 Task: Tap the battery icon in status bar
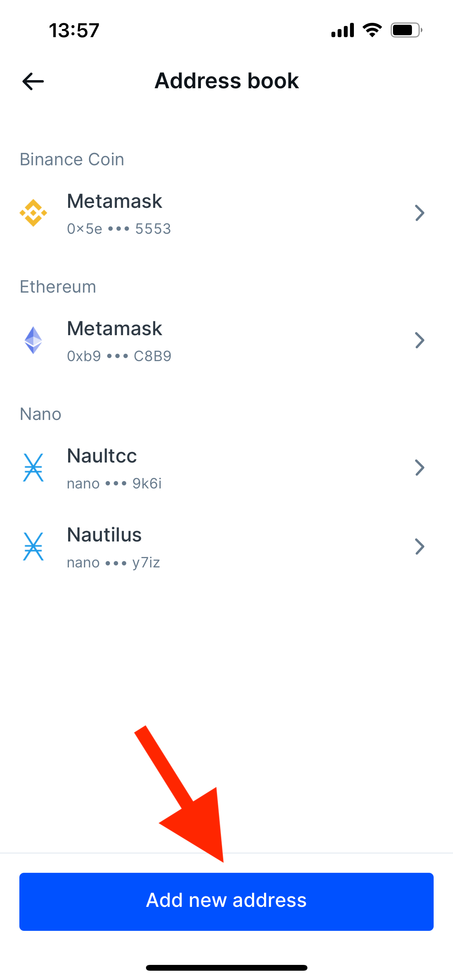click(406, 30)
